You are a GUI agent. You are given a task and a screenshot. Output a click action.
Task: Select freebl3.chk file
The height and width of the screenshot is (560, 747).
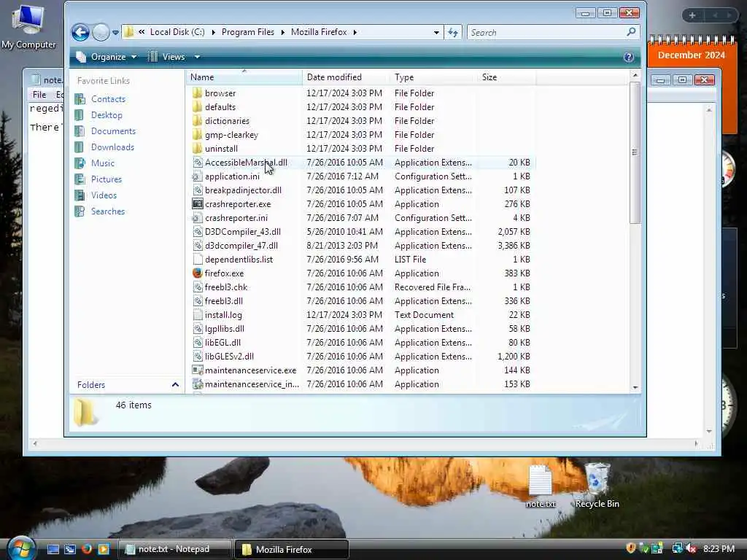click(x=226, y=287)
